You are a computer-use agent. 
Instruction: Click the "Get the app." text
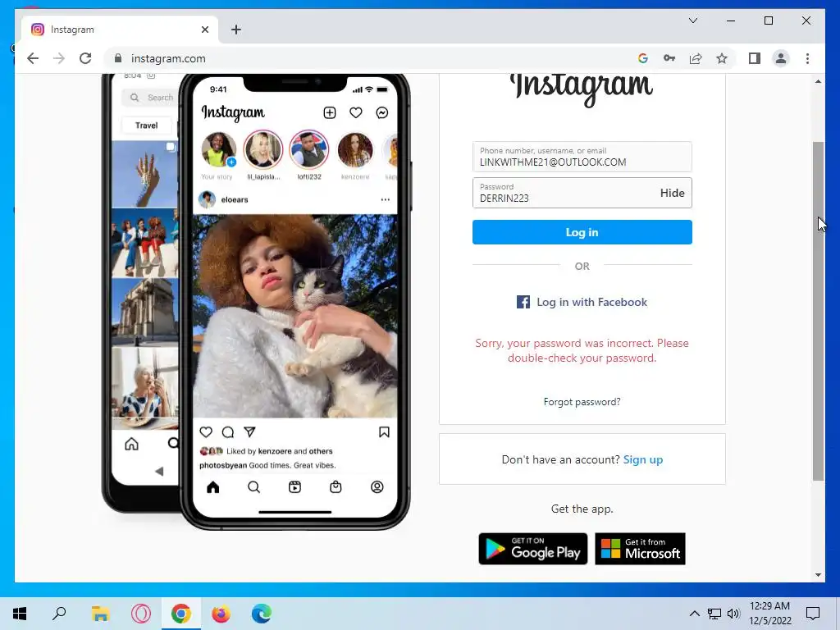(582, 509)
